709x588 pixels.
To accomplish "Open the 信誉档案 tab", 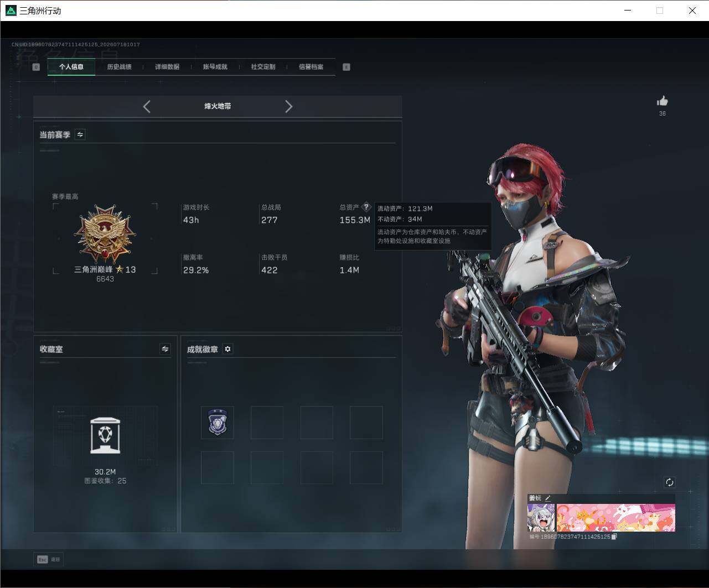I will pyautogui.click(x=311, y=67).
